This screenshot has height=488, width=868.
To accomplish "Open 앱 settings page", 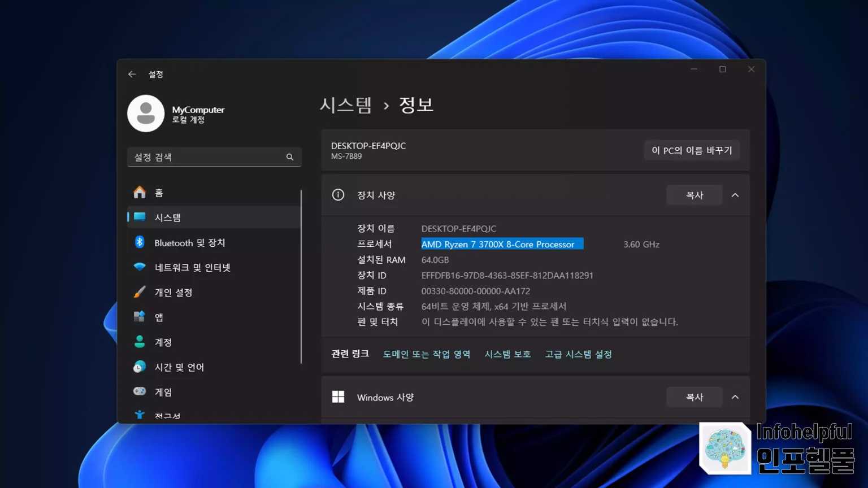I will (x=214, y=317).
